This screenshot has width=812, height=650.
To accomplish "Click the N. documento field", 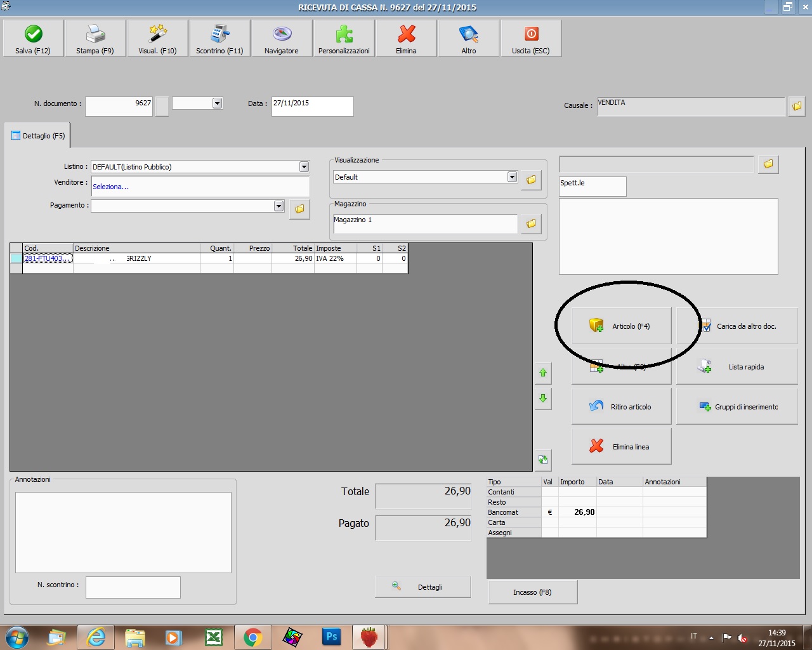I will click(x=119, y=106).
